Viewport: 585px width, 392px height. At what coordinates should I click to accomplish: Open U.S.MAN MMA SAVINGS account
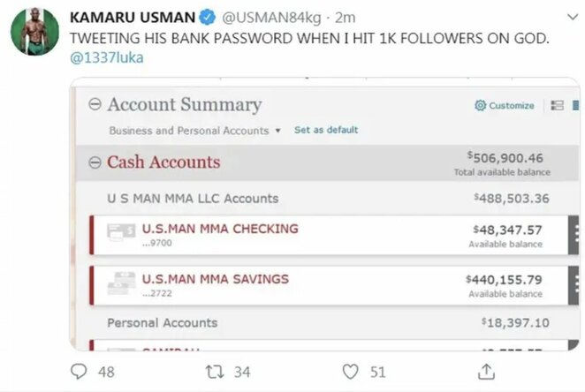(x=216, y=279)
